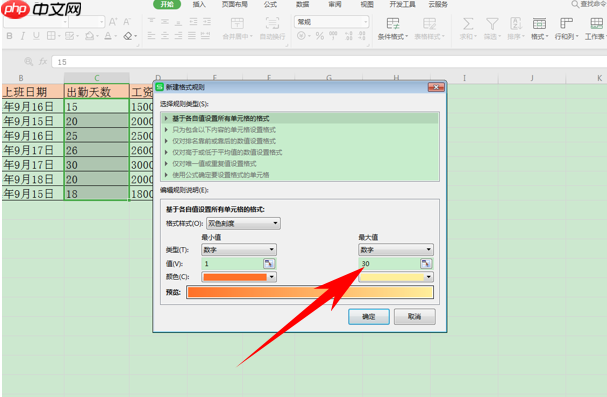Click the cell borders icon

51,36
